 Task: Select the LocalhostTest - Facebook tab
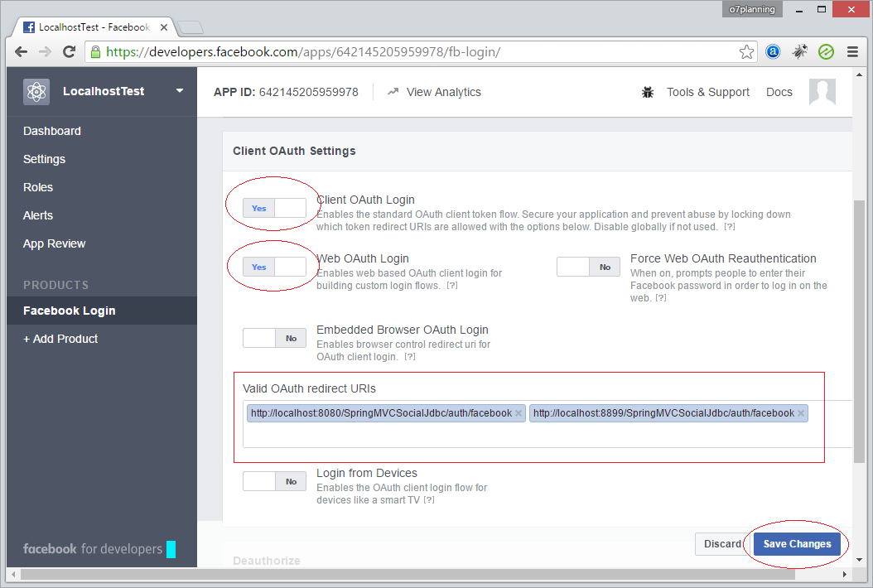pos(94,27)
